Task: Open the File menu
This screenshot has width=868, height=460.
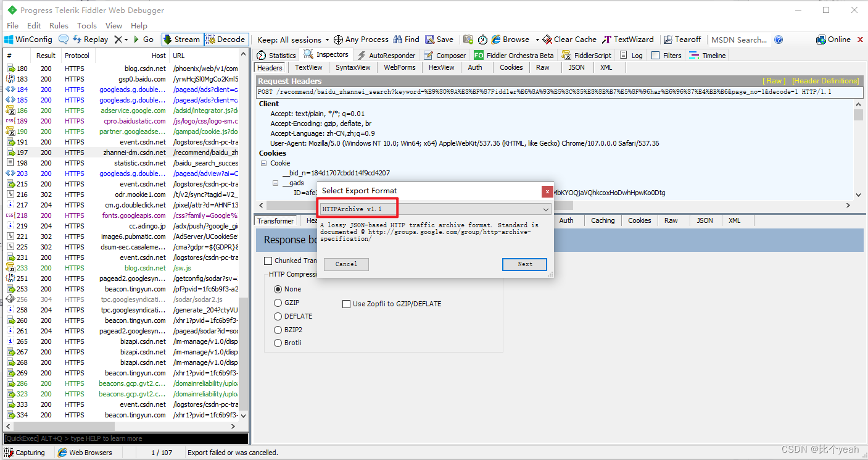Action: point(12,25)
